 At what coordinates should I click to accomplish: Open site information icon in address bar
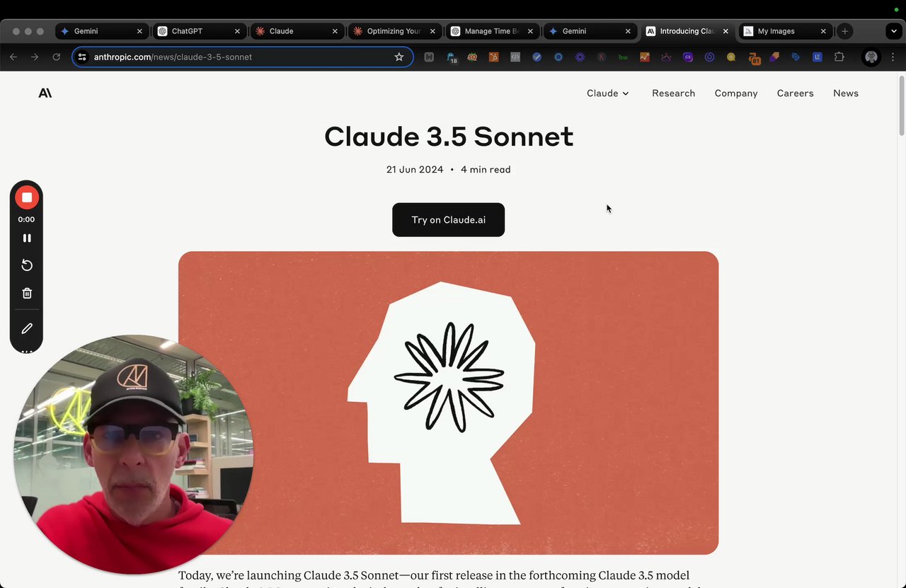click(82, 57)
